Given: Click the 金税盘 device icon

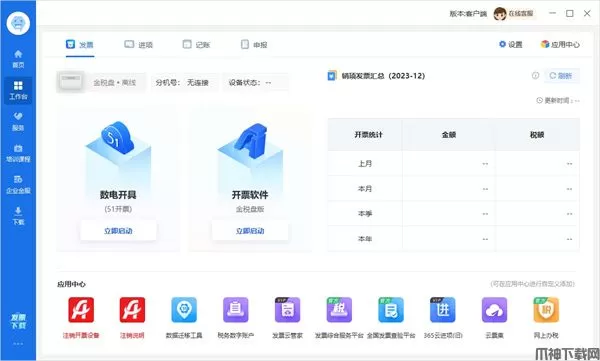Looking at the screenshot, I should coord(71,82).
